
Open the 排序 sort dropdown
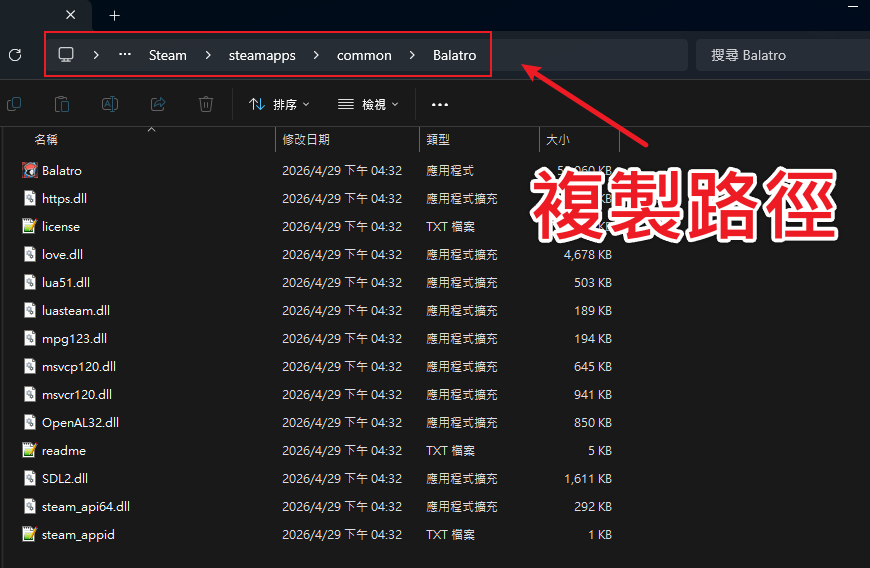279,104
